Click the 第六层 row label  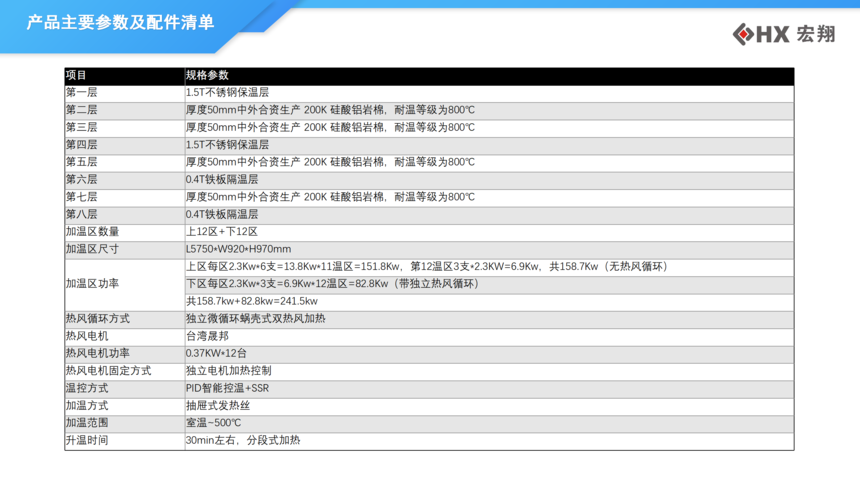82,179
